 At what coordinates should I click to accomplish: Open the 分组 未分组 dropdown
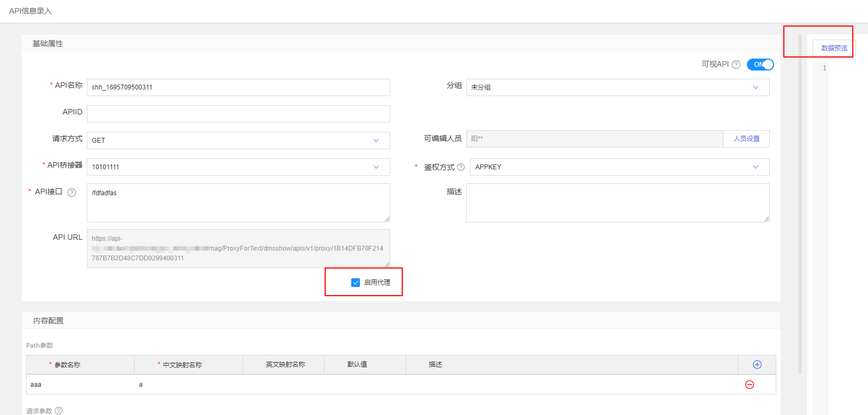pos(618,87)
